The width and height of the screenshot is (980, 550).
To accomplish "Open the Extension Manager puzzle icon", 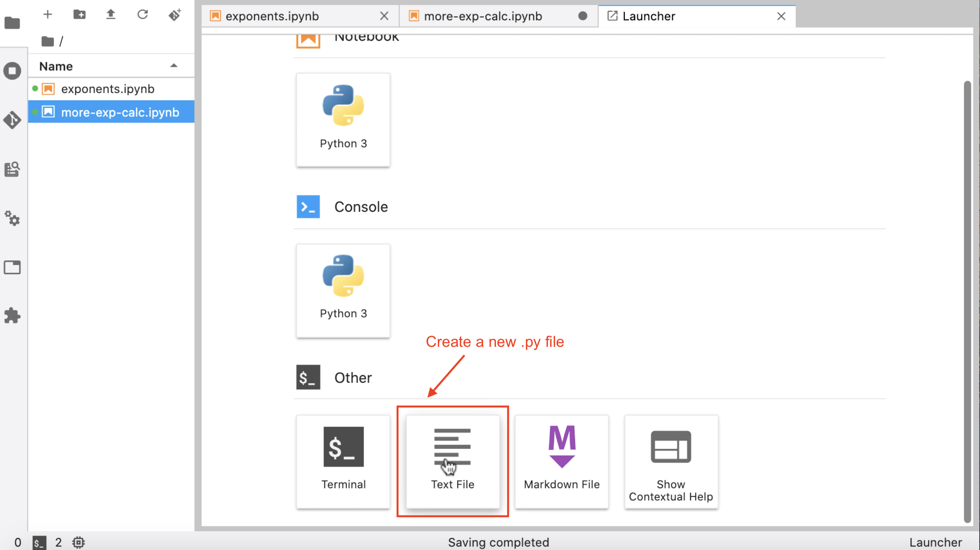I will click(x=12, y=316).
